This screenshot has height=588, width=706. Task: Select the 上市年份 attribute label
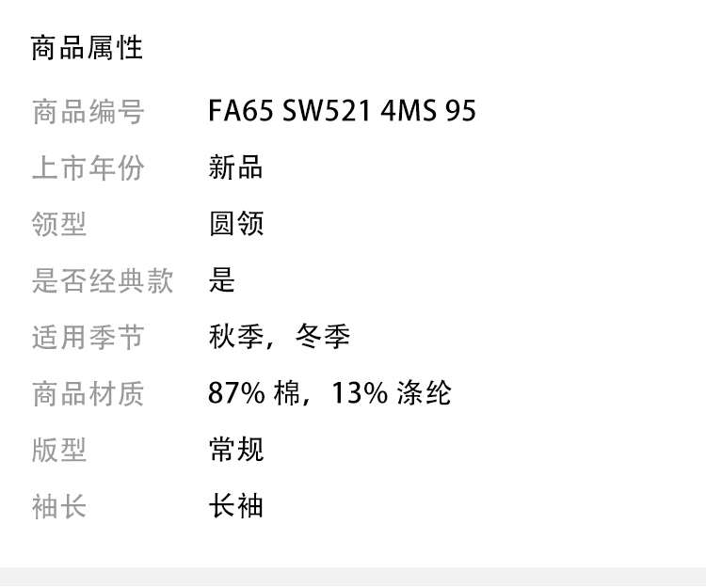(88, 168)
